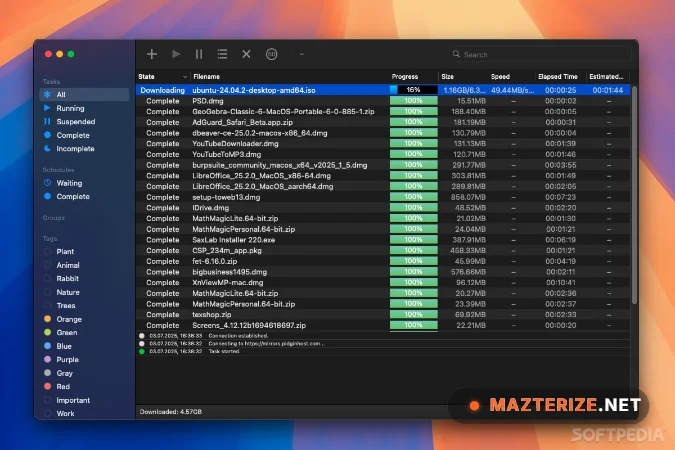Focus the Search input field
The image size is (675, 450).
[540, 54]
